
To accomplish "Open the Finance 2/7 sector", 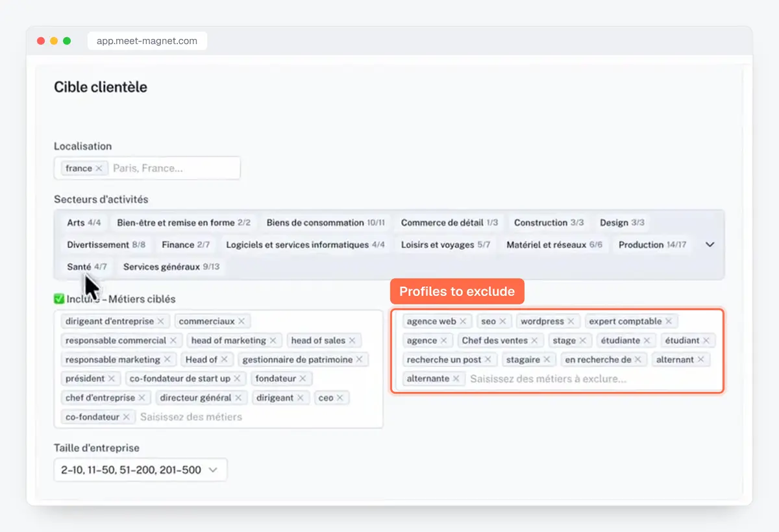I will pos(186,245).
